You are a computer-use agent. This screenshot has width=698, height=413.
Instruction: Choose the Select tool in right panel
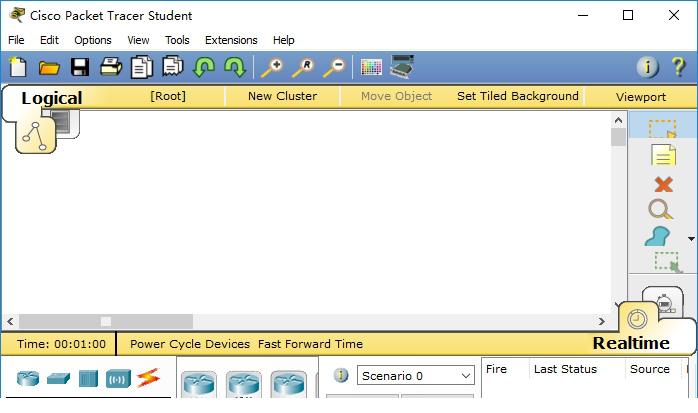pyautogui.click(x=663, y=128)
